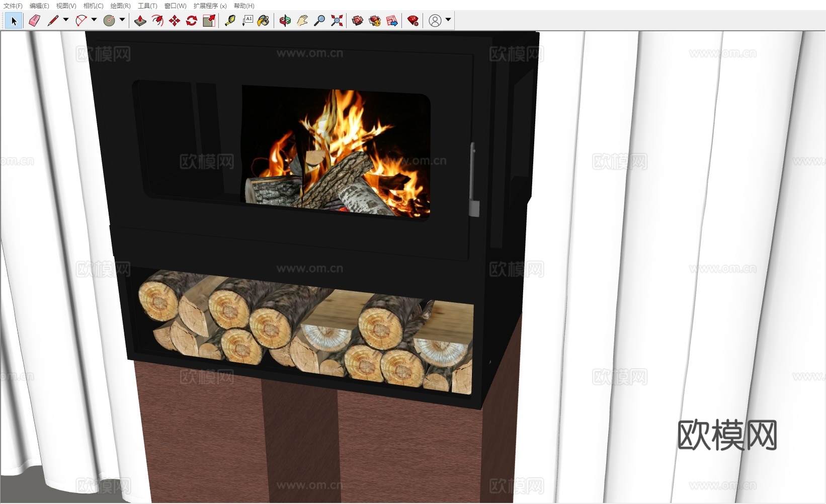
Task: Open the 编辑(E) menu
Action: (39, 6)
